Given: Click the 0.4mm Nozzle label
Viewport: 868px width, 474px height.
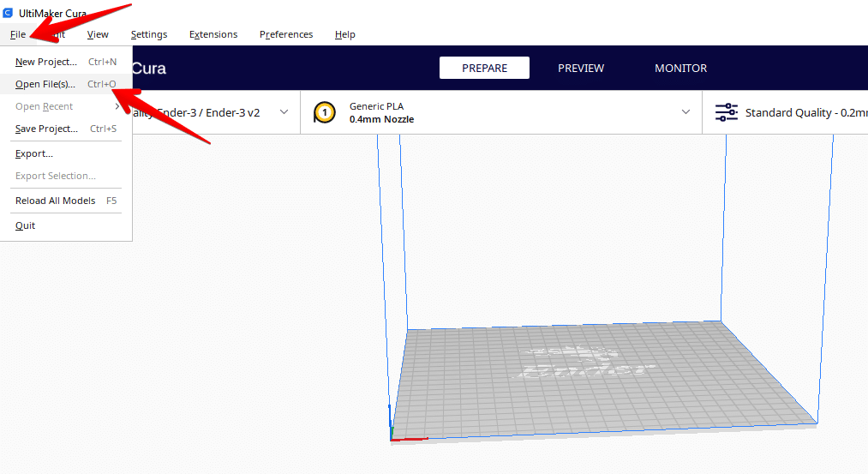Looking at the screenshot, I should (x=381, y=119).
